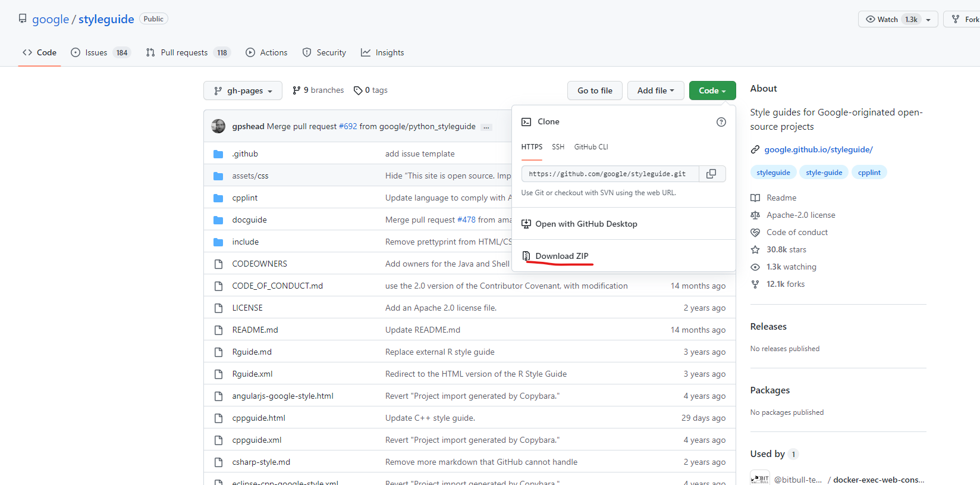Click the style-guide topic tag

pyautogui.click(x=824, y=173)
